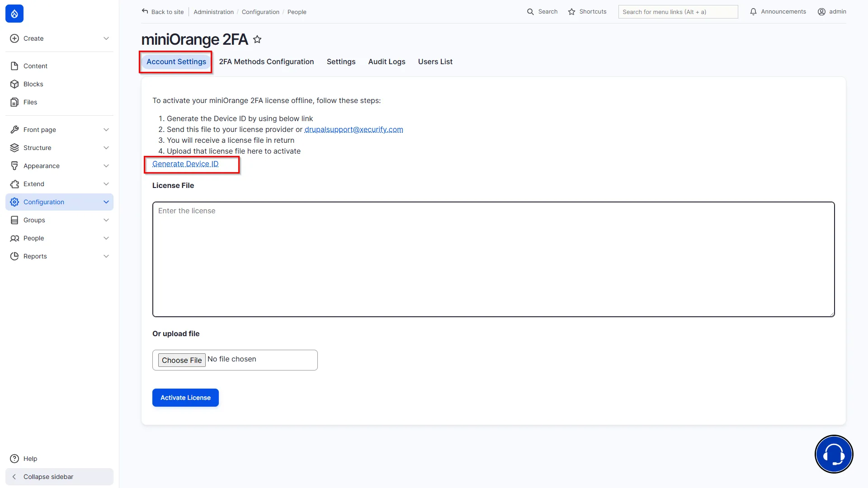
Task: Click the Extend puzzle piece icon
Action: pos(14,184)
